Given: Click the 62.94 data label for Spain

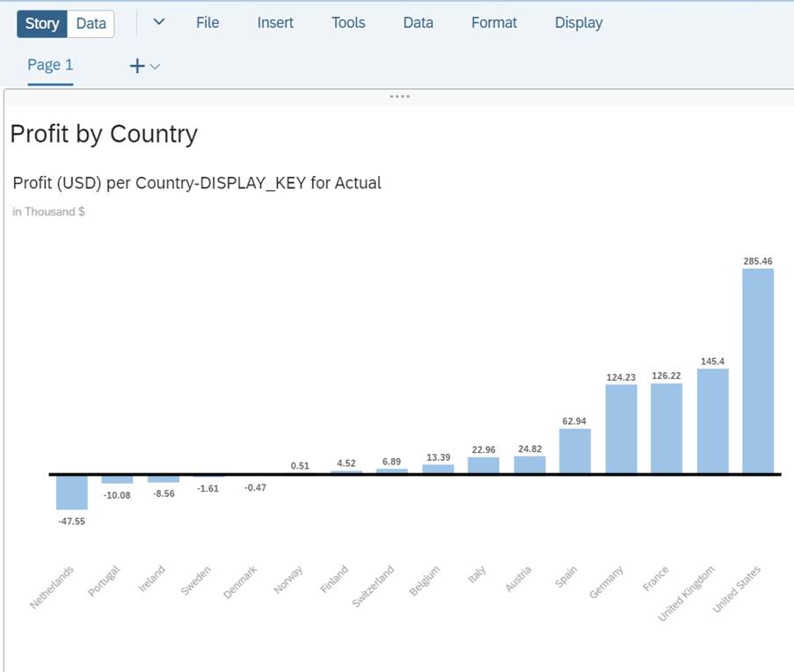Looking at the screenshot, I should 574,421.
